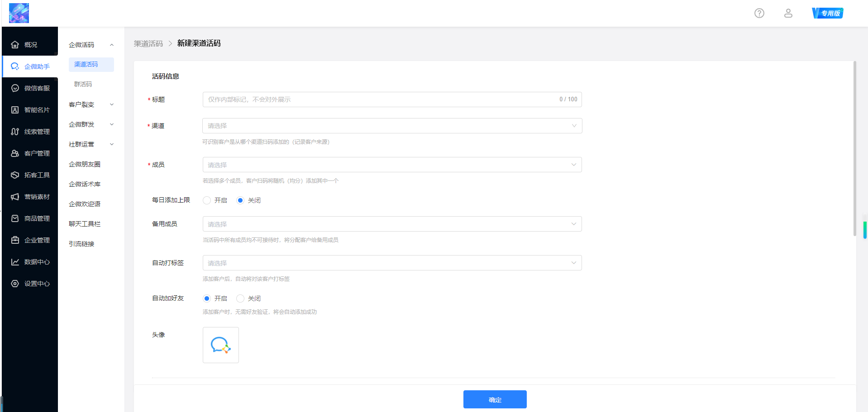Go to 企微话术库 menu item

point(85,184)
